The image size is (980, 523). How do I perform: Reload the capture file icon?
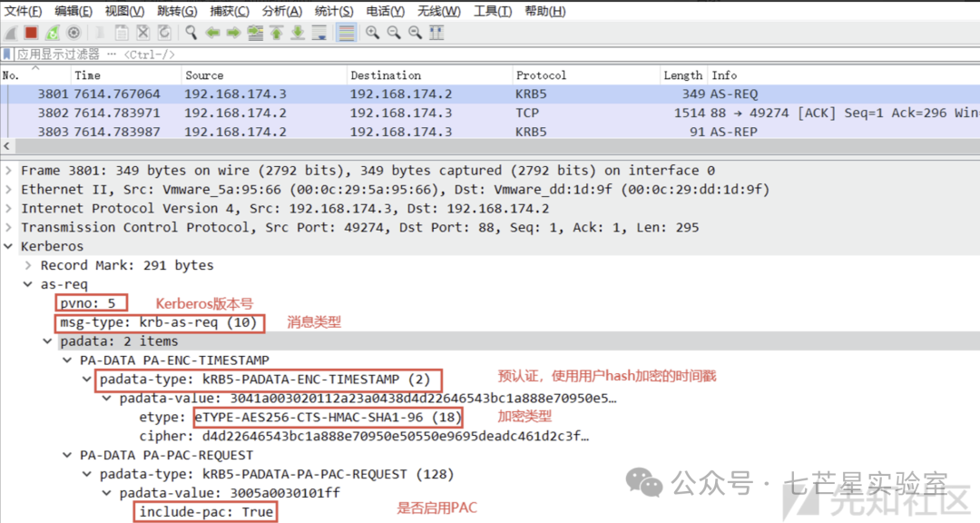click(164, 33)
